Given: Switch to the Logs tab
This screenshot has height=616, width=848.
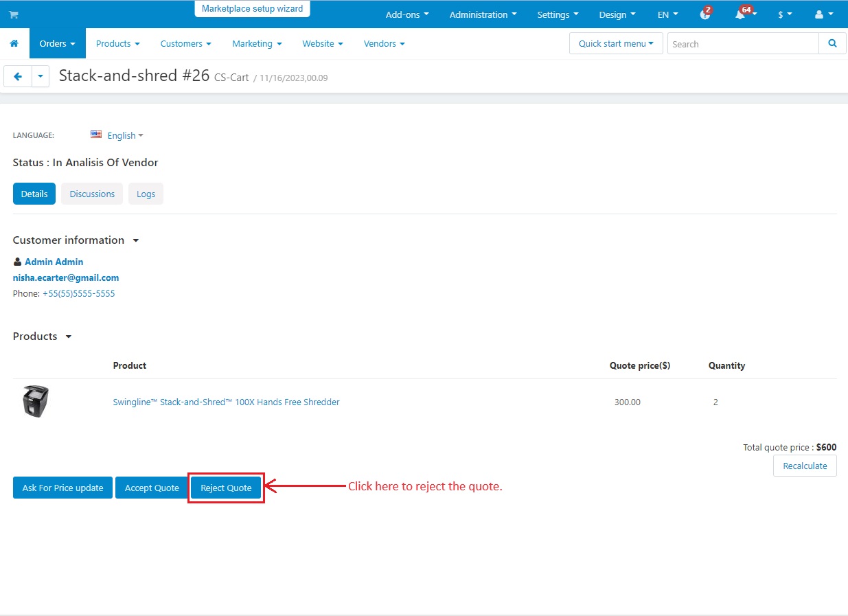Looking at the screenshot, I should tap(146, 194).
